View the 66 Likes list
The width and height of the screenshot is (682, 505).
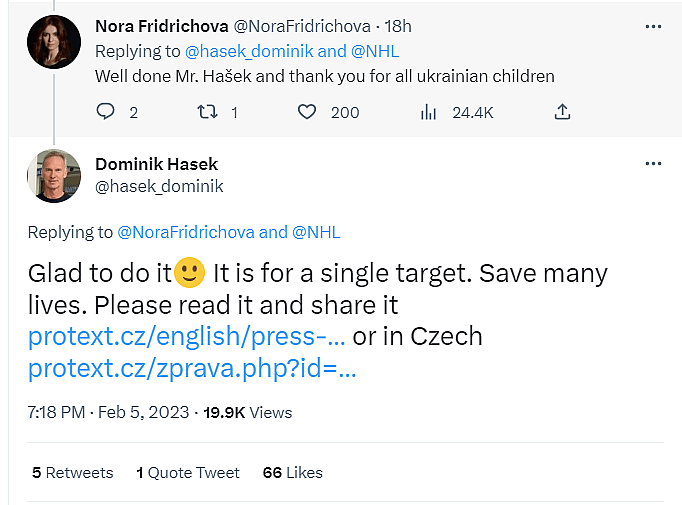[292, 472]
